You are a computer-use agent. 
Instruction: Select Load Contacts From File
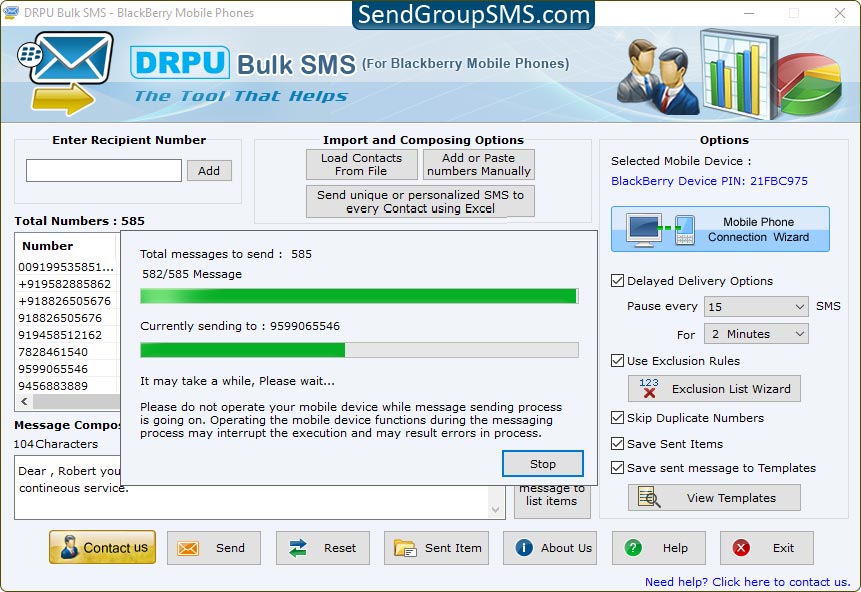(362, 164)
